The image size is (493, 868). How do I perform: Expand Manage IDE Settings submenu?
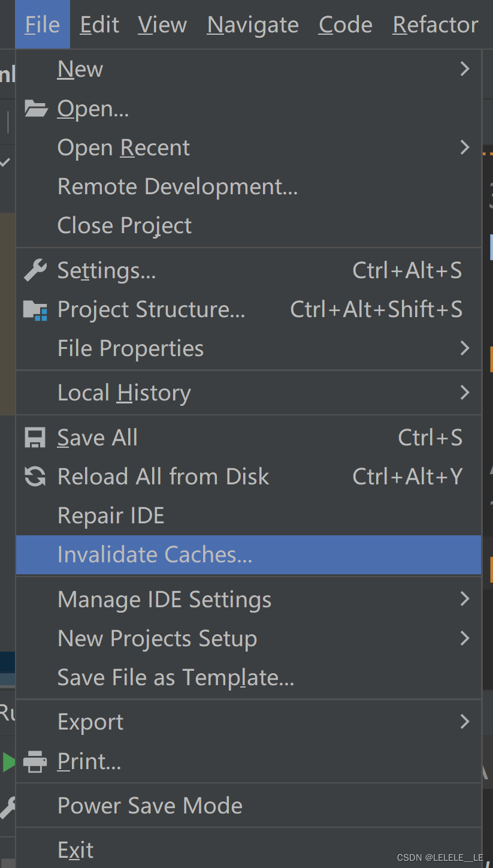pos(464,599)
